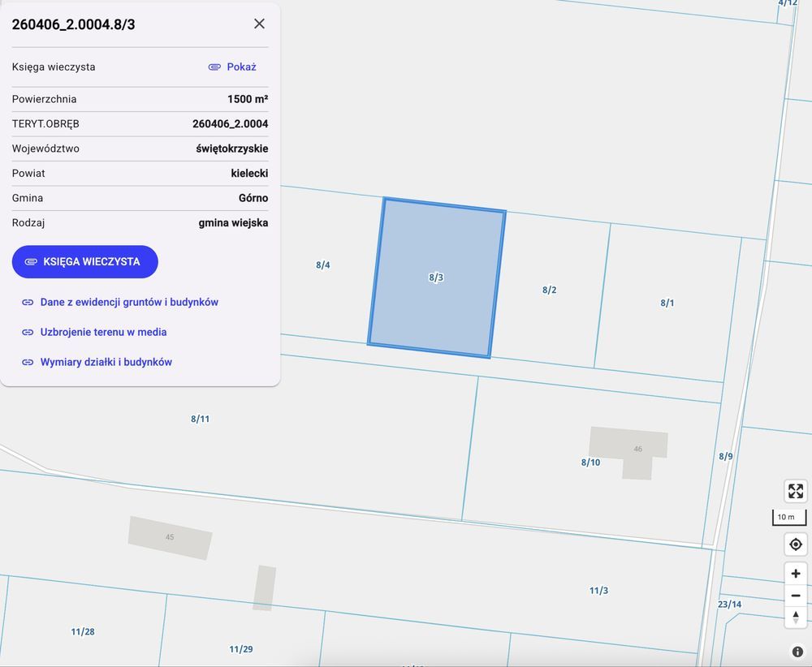812x667 pixels.
Task: Open Dane z ewidencji gruntów i budynków
Action: point(129,302)
